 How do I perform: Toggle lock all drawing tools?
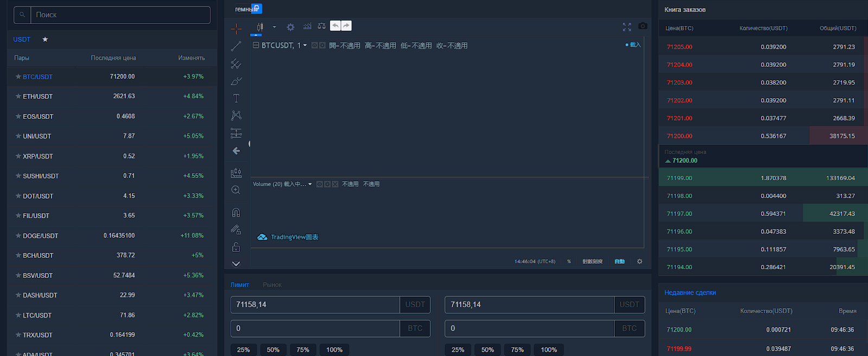tap(236, 247)
